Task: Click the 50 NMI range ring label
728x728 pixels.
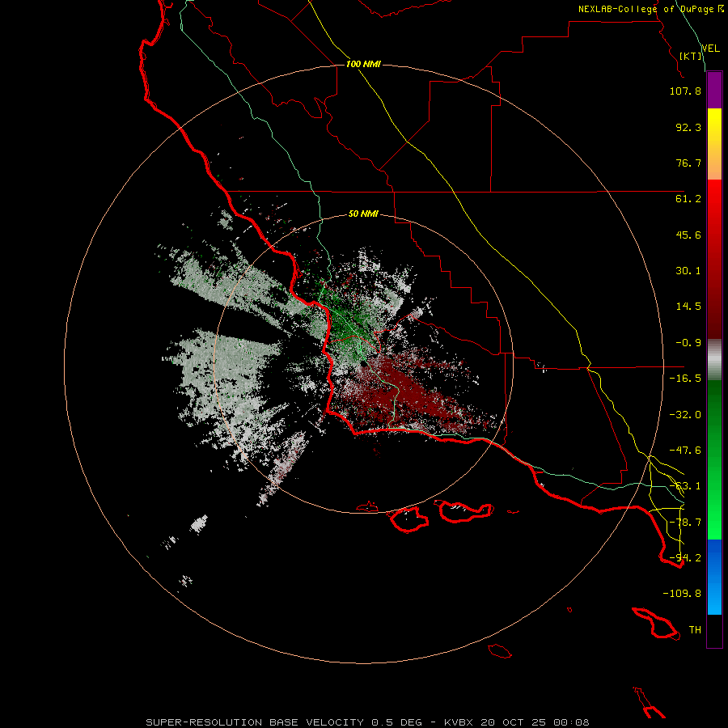Action: [x=363, y=214]
